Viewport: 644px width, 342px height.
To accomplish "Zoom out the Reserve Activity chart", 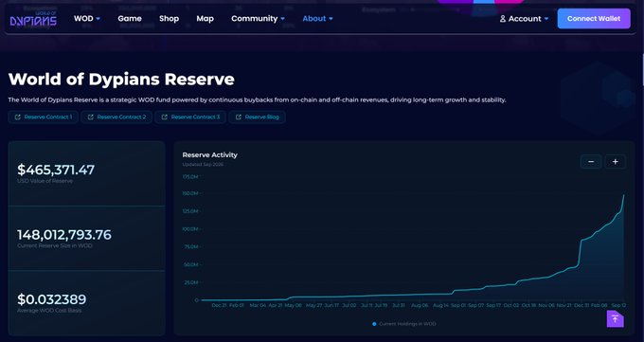I will tap(591, 162).
